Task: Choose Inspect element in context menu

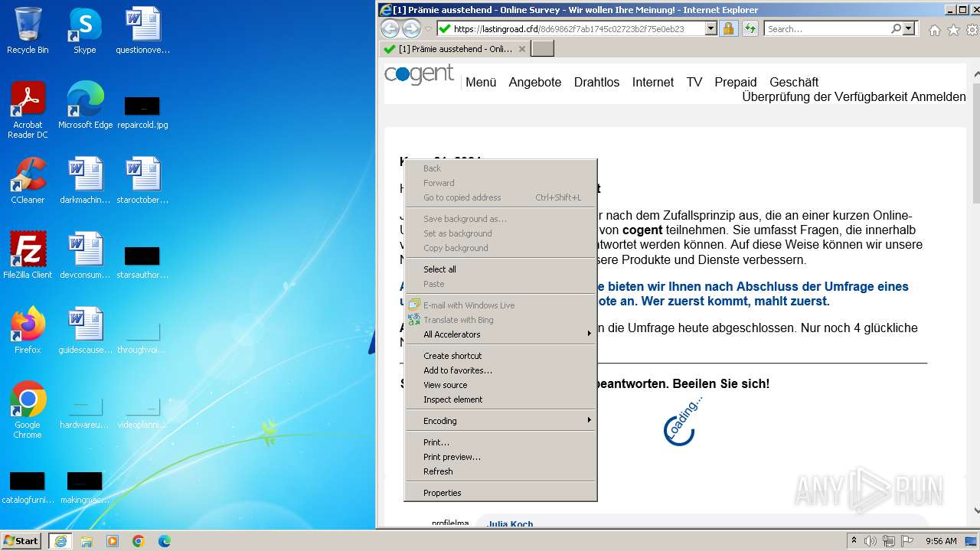Action: [x=501, y=399]
